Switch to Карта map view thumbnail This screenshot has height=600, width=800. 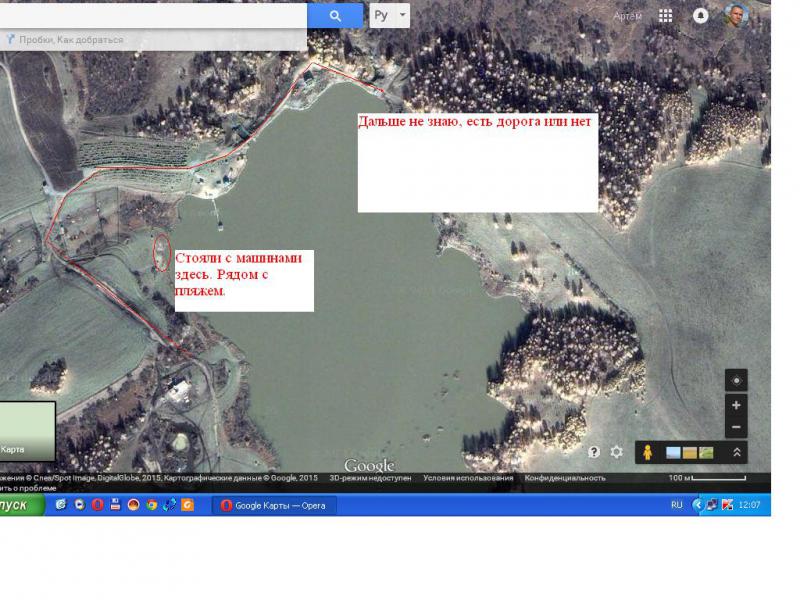27,431
